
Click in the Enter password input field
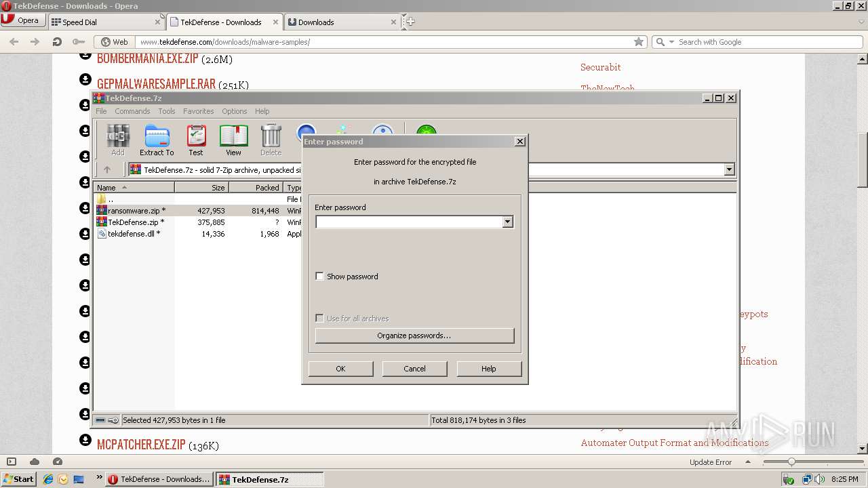409,222
